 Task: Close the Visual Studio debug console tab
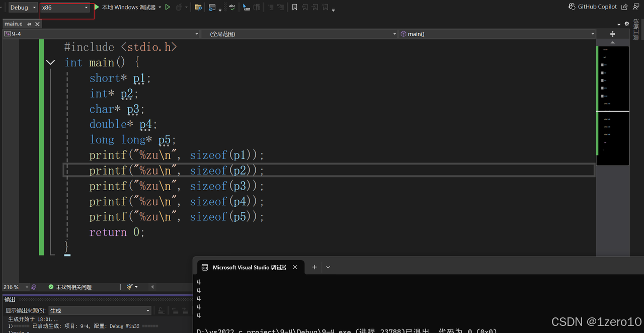pos(295,267)
